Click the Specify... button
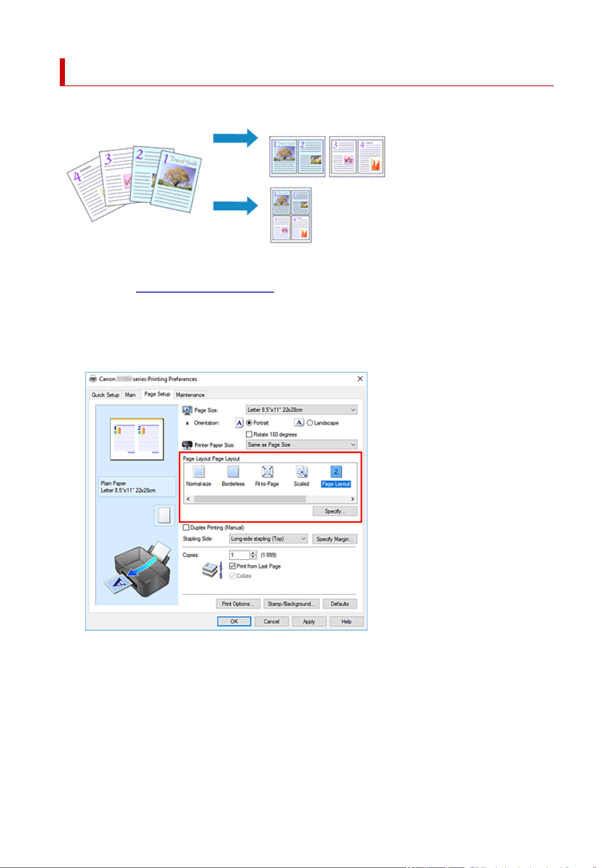This screenshot has height=868, width=614. (x=335, y=511)
